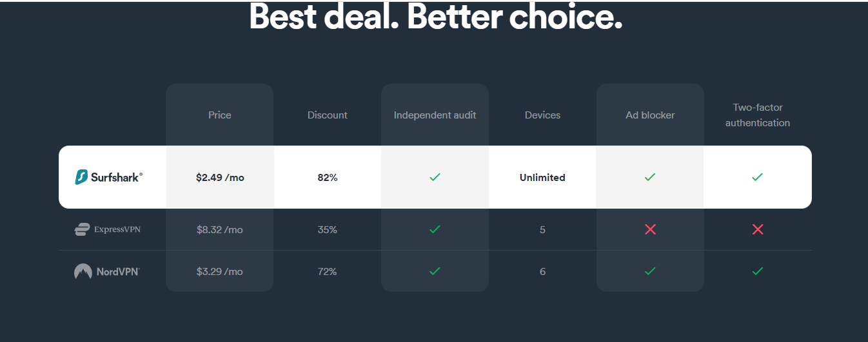868x342 pixels.
Task: Click the 82% Surfshark discount value
Action: click(328, 178)
